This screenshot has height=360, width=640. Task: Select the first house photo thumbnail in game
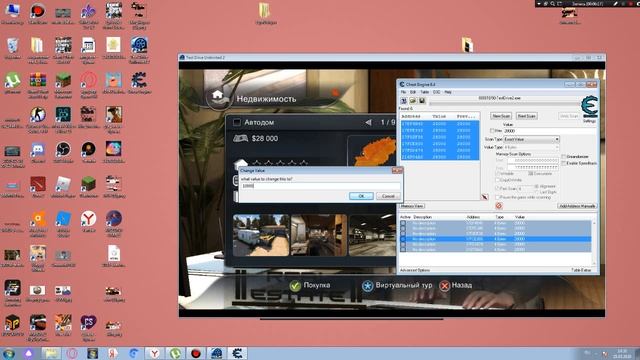261,235
